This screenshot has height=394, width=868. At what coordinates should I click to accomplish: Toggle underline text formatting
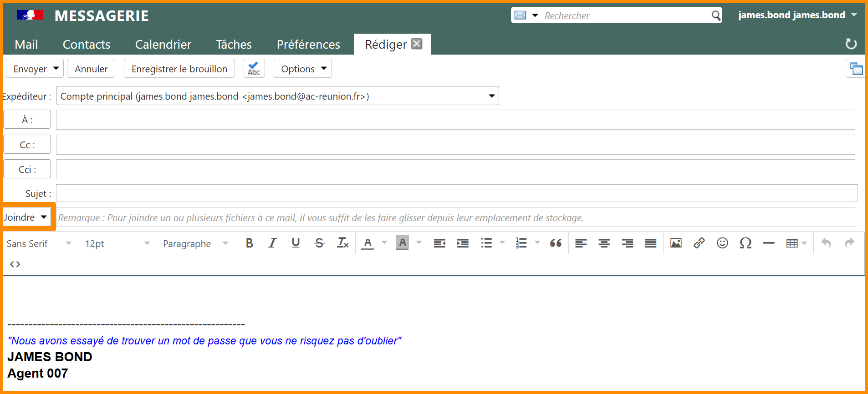click(296, 243)
